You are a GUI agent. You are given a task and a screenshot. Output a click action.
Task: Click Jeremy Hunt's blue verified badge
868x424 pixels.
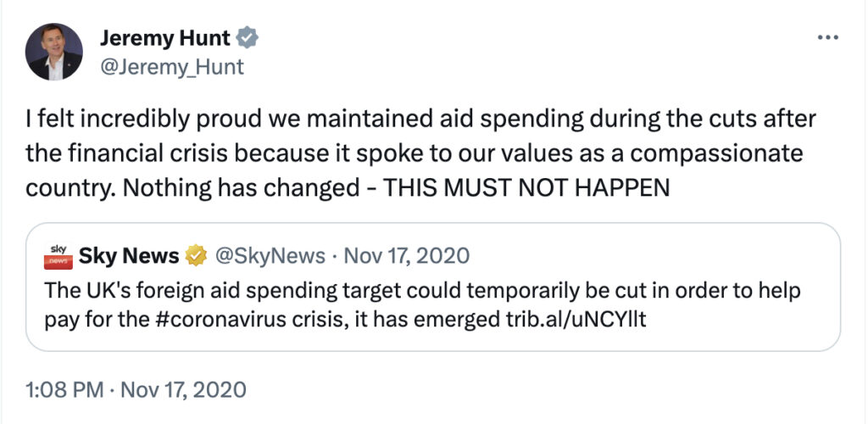(x=247, y=38)
